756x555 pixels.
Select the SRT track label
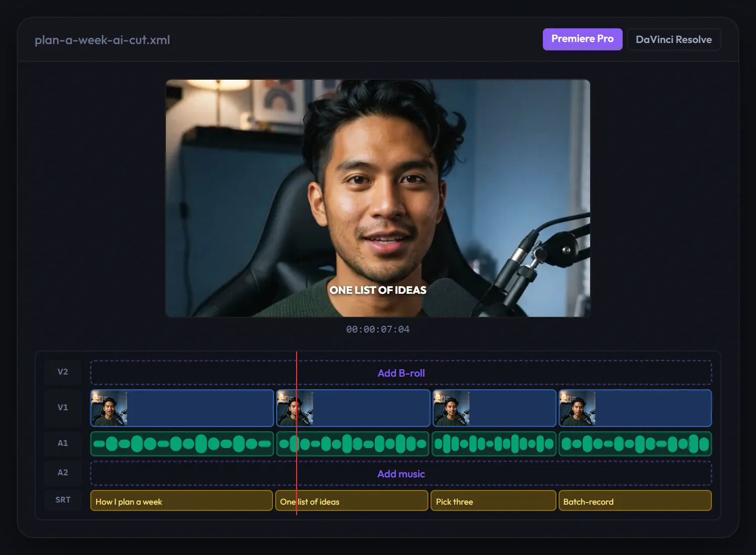(63, 500)
